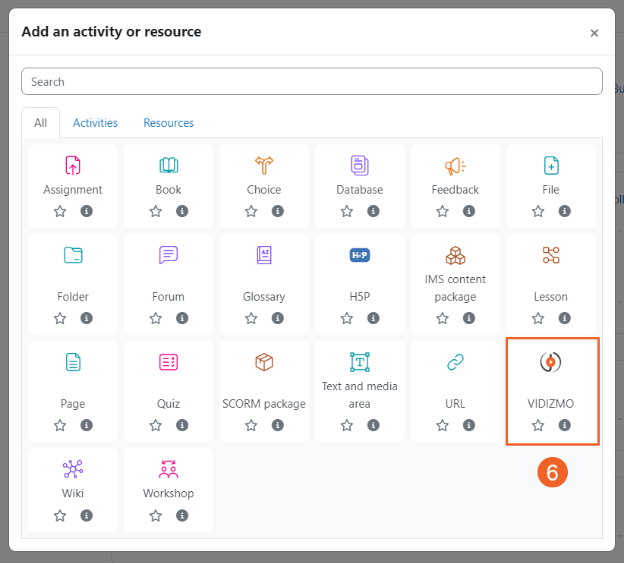Add a SCORM package activity
624x564 pixels.
click(x=264, y=362)
